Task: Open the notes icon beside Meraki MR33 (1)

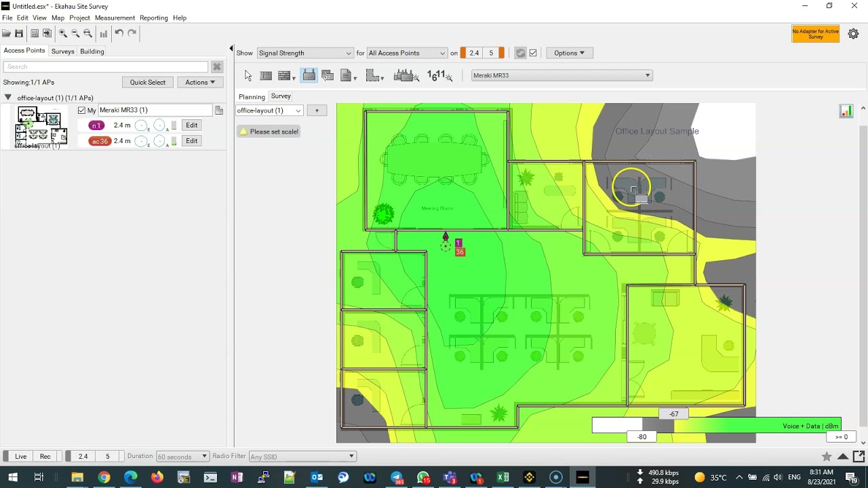Action: pos(219,110)
